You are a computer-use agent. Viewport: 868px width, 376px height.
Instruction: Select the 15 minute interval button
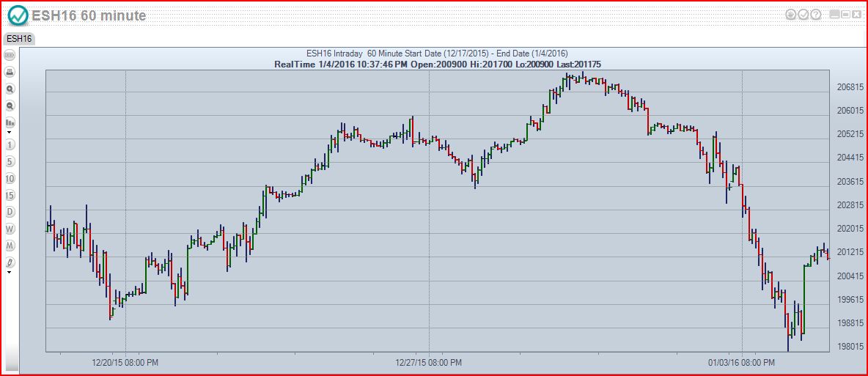pyautogui.click(x=10, y=195)
